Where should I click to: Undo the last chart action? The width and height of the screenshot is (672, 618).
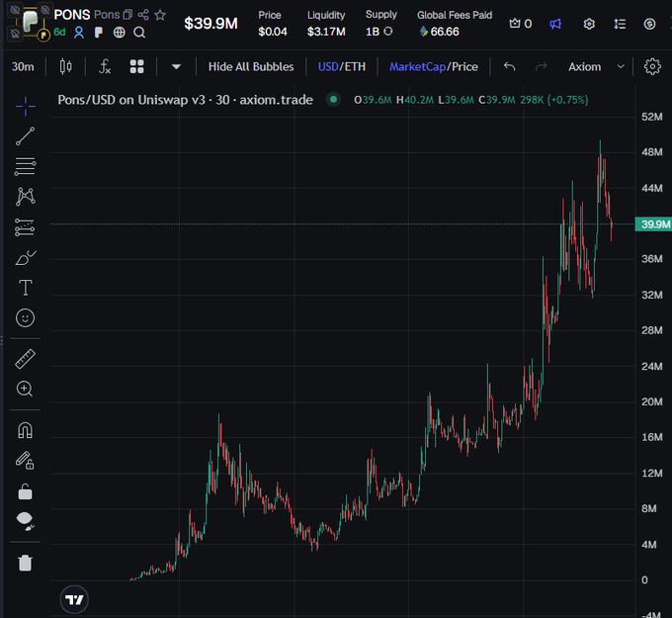(x=509, y=66)
